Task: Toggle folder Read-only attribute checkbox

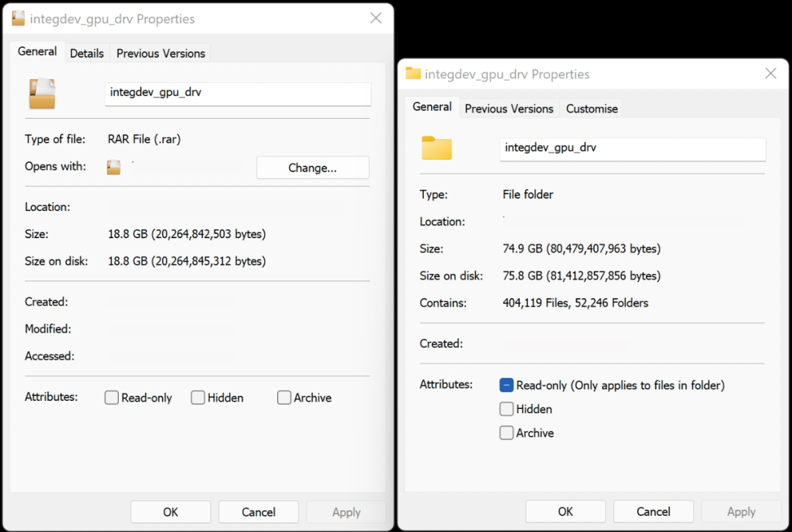Action: click(506, 385)
